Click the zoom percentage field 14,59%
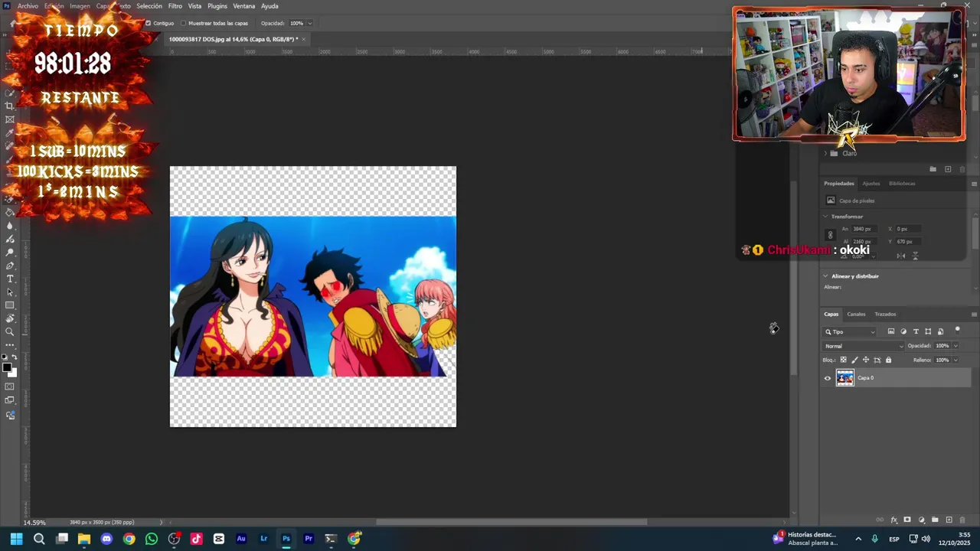The width and height of the screenshot is (980, 551). pyautogui.click(x=34, y=523)
